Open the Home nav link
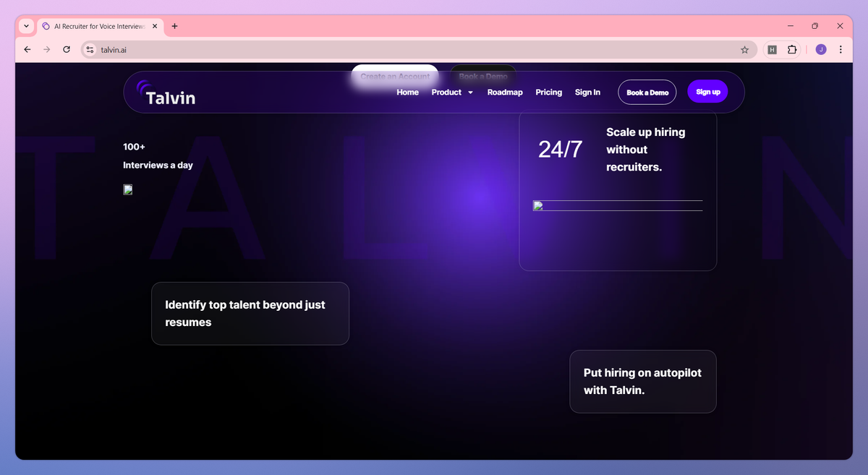 407,93
